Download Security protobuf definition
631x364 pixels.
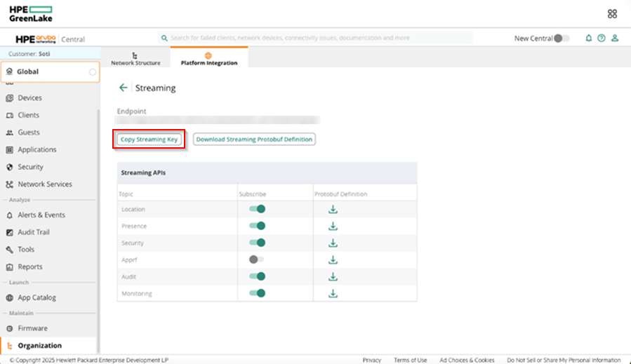pyautogui.click(x=333, y=243)
